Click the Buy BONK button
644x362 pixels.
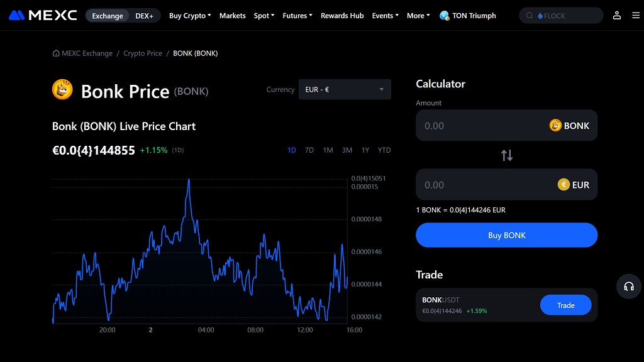point(506,235)
